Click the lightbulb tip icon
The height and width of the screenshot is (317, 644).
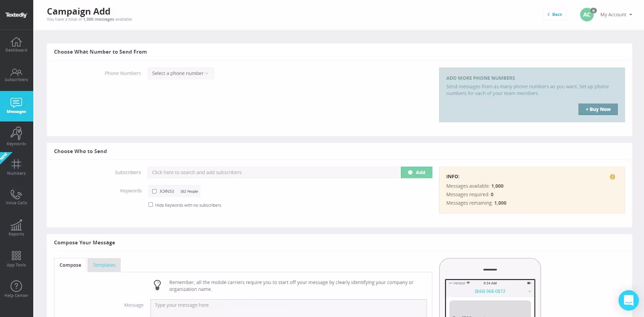157,285
